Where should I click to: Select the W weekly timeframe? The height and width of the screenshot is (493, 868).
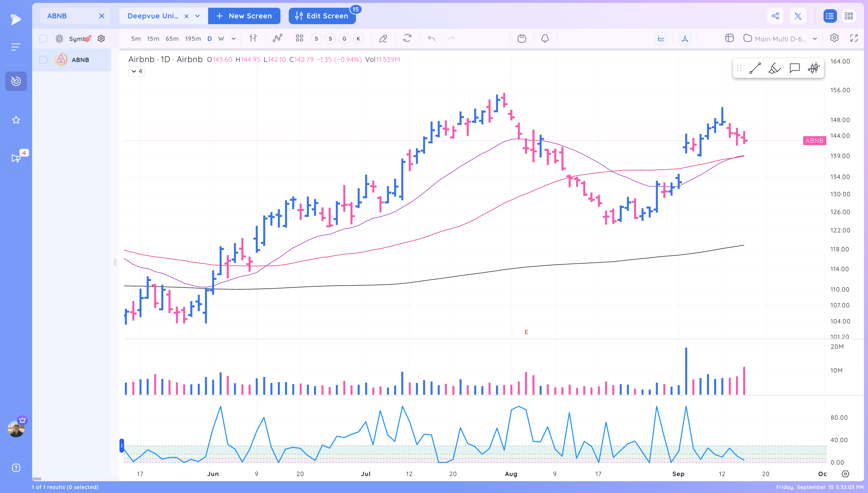[221, 38]
